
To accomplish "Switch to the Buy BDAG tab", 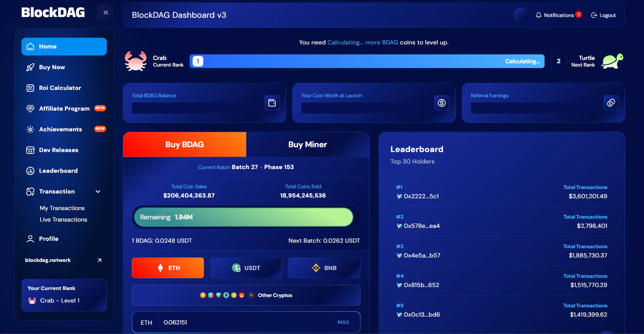I will 184,145.
